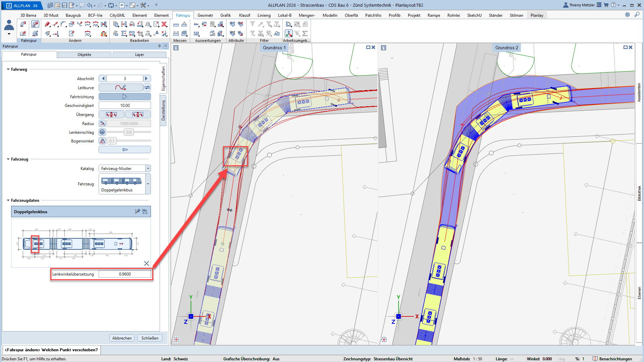Viewport: 644px width, 362px height.
Task: Toggle the right Übergang transition button
Action: [x=138, y=114]
